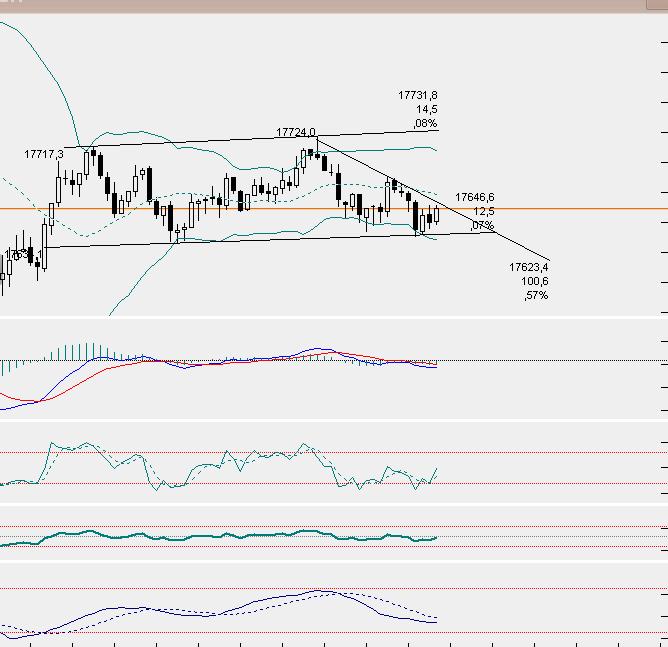Click the 17717,3 price label
Screen dimensions: 668x647
click(x=44, y=154)
